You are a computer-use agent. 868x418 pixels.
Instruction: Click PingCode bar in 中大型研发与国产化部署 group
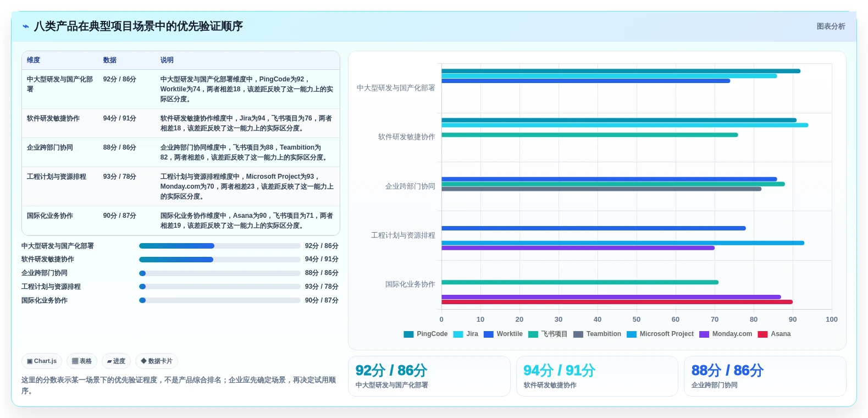pyautogui.click(x=621, y=71)
